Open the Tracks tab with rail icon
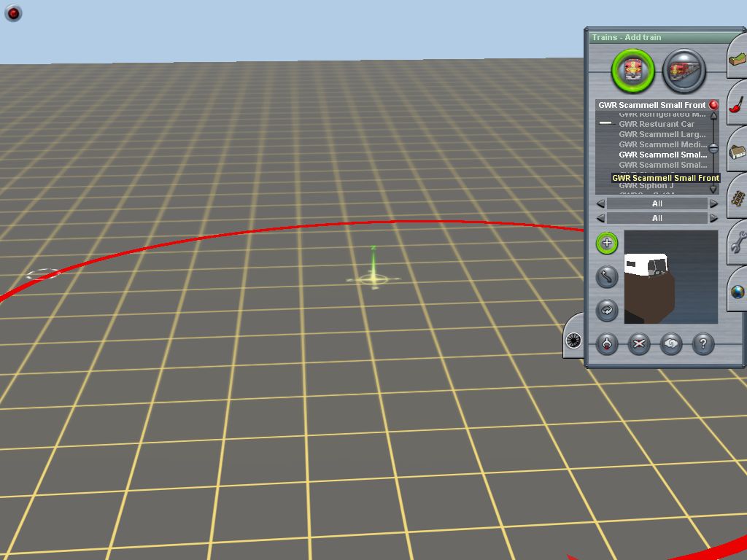Screen dimensions: 747x560 pos(737,198)
